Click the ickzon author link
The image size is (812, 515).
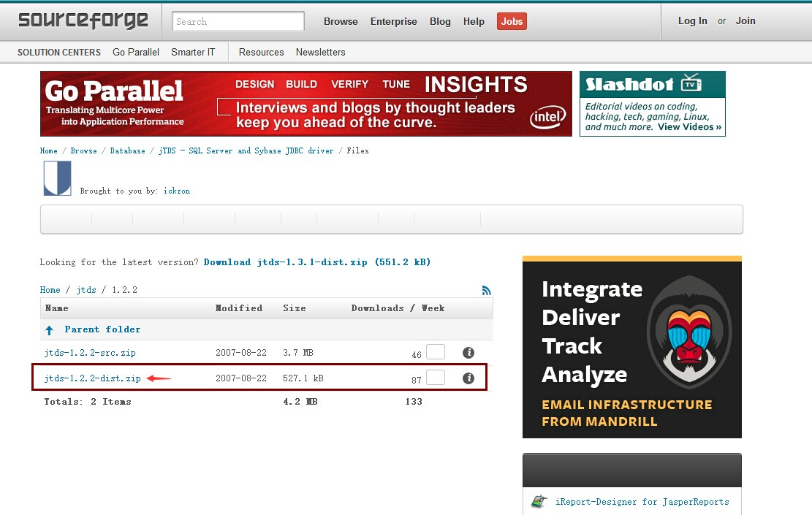pyautogui.click(x=177, y=191)
